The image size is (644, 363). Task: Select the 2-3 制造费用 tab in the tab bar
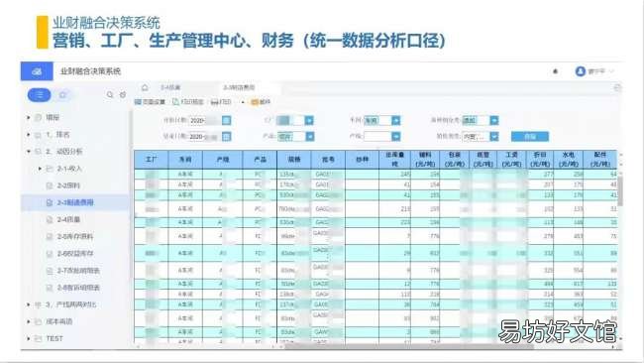pos(239,87)
